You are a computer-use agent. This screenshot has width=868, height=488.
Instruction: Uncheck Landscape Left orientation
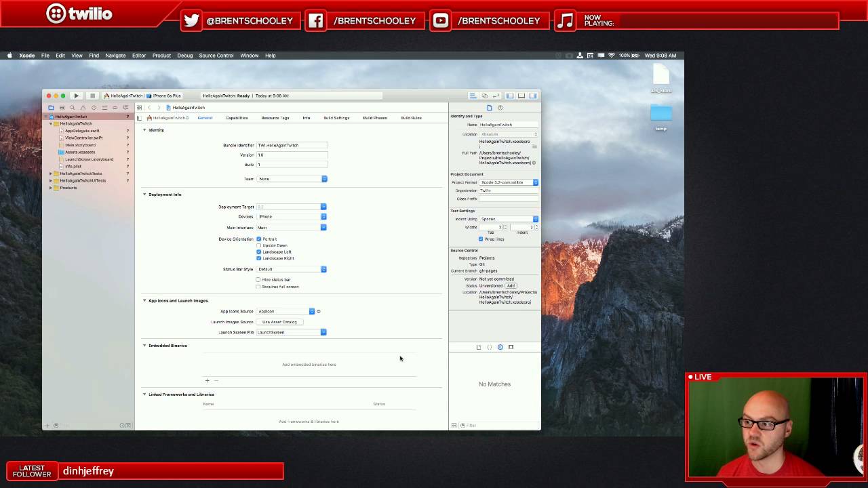coord(258,251)
